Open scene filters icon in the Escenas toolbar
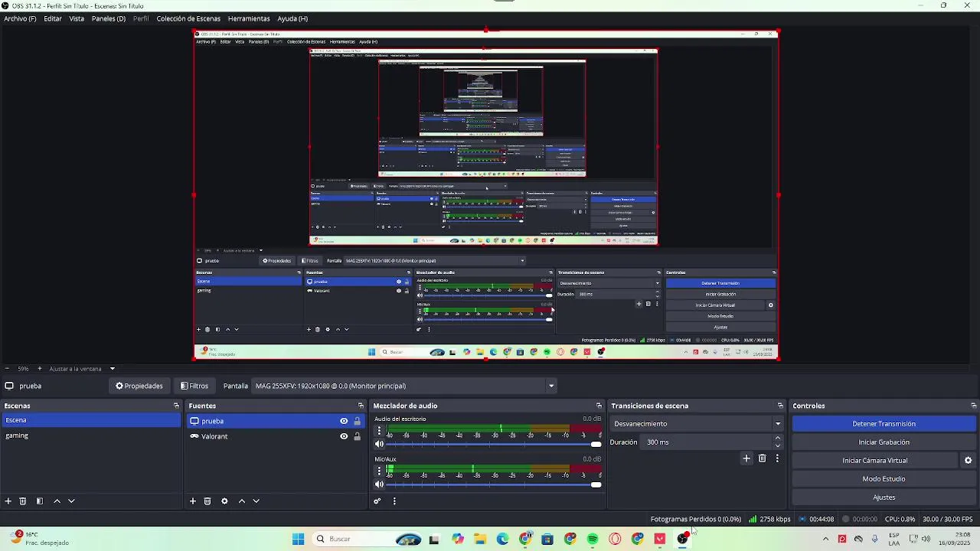Image resolution: width=980 pixels, height=551 pixels. pyautogui.click(x=40, y=501)
